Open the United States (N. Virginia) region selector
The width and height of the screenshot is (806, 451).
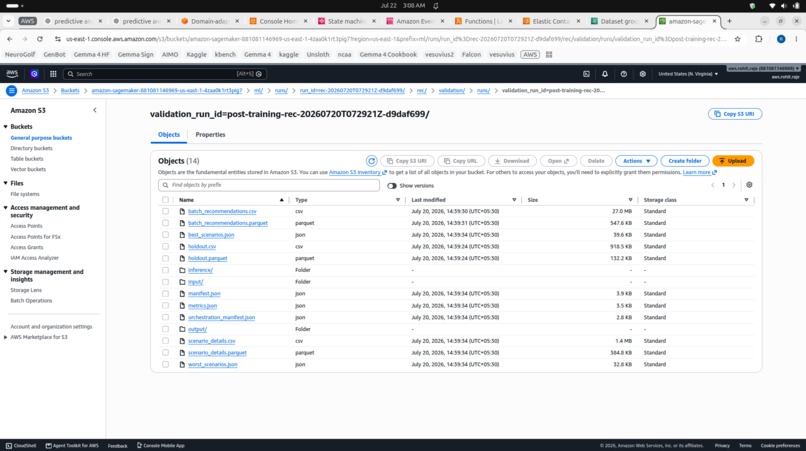688,74
